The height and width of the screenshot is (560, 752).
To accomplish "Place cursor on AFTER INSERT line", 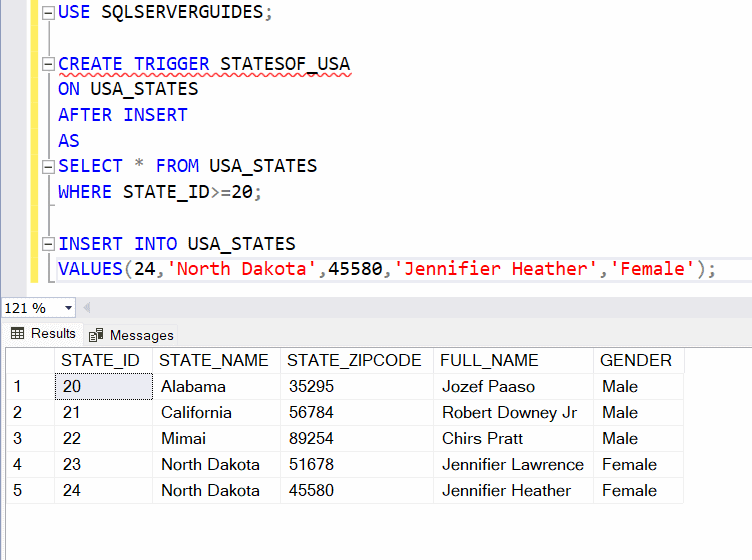I will 123,115.
